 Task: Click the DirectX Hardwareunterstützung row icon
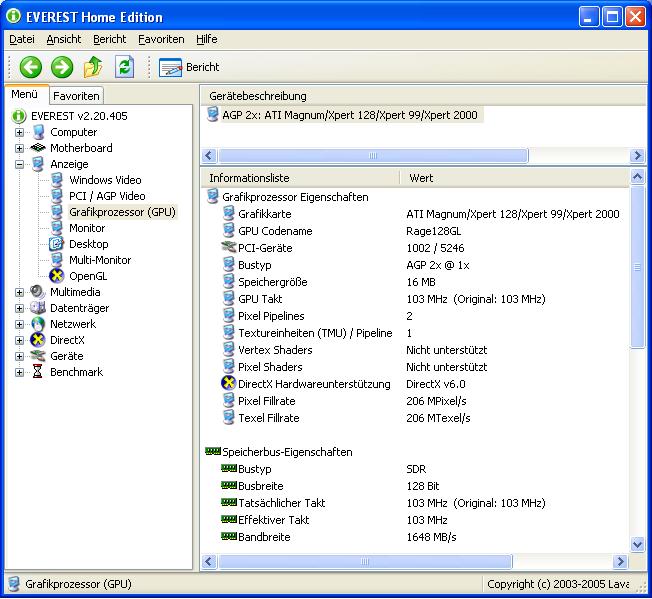(229, 383)
